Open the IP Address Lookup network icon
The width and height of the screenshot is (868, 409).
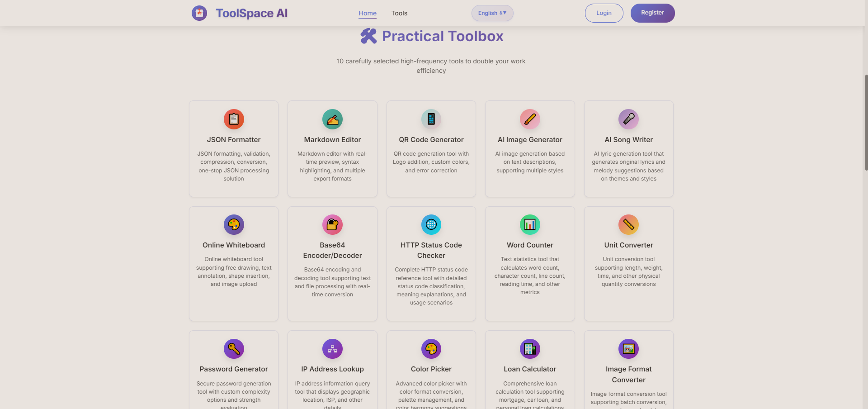pos(332,348)
